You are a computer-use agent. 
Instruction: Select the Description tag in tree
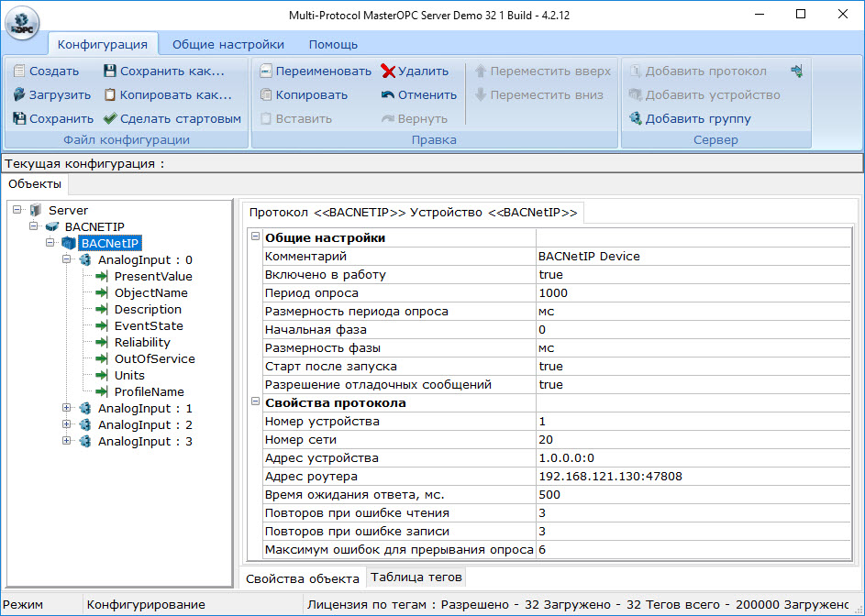tap(148, 310)
